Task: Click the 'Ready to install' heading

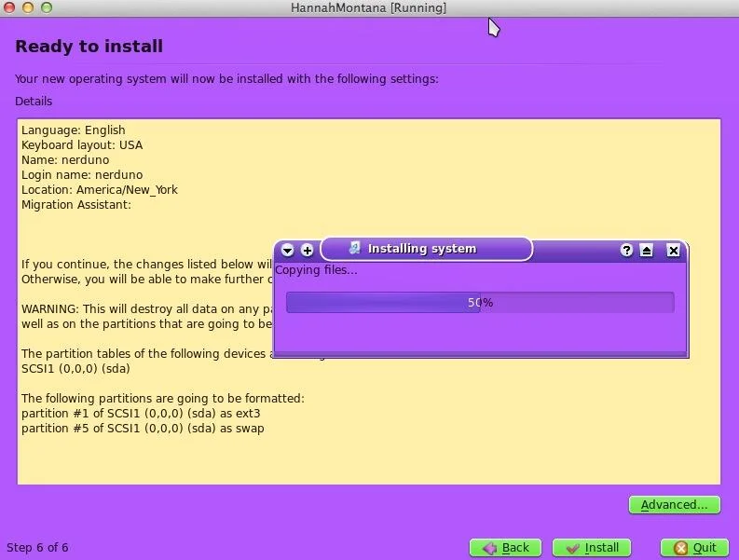Action: point(89,47)
